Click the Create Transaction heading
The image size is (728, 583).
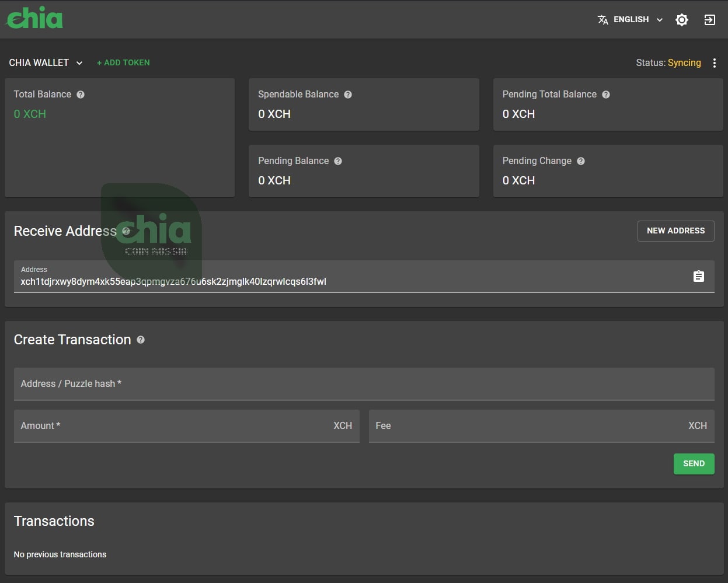click(72, 340)
